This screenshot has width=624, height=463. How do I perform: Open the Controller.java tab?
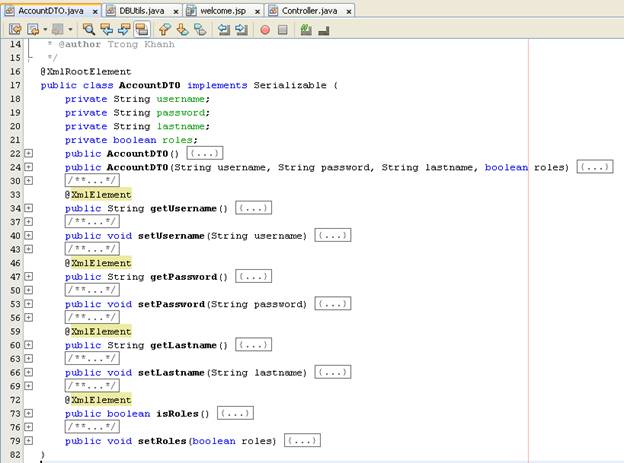309,11
